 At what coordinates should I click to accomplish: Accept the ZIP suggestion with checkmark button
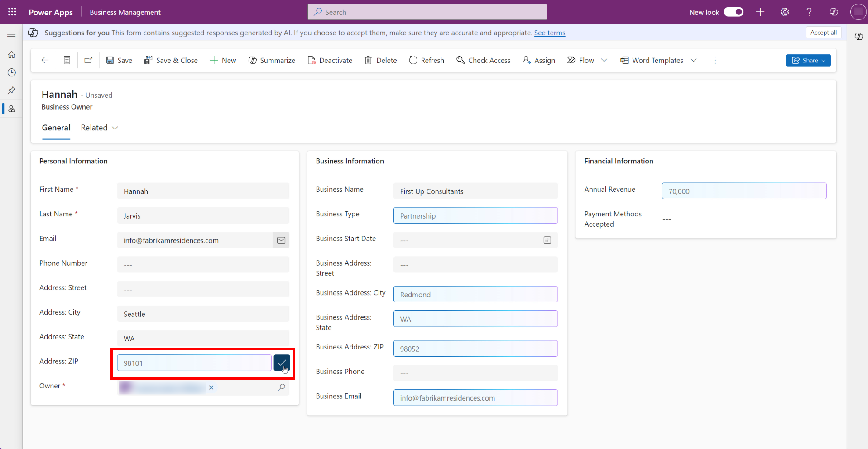click(x=282, y=363)
